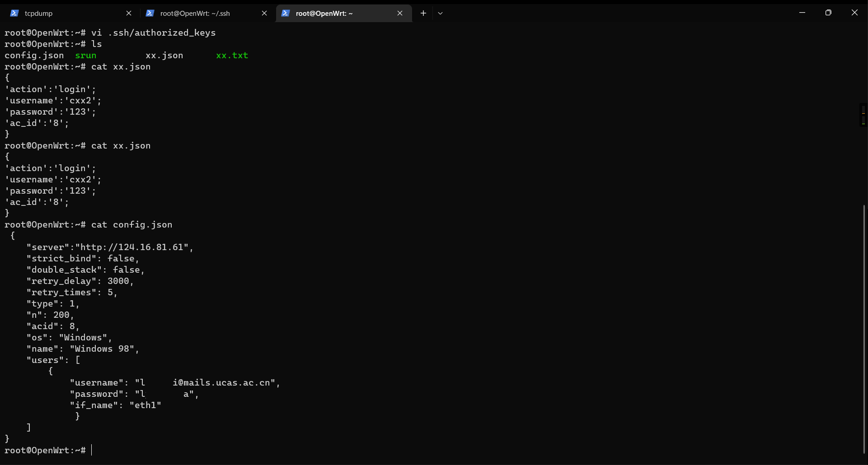The height and width of the screenshot is (465, 868).
Task: Minimize the terminal window
Action: pyautogui.click(x=802, y=13)
